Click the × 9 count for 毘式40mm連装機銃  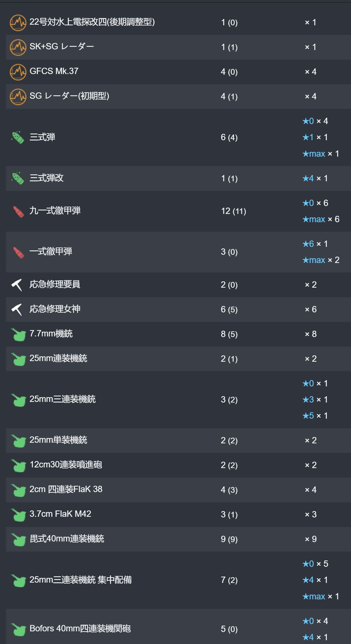311,539
